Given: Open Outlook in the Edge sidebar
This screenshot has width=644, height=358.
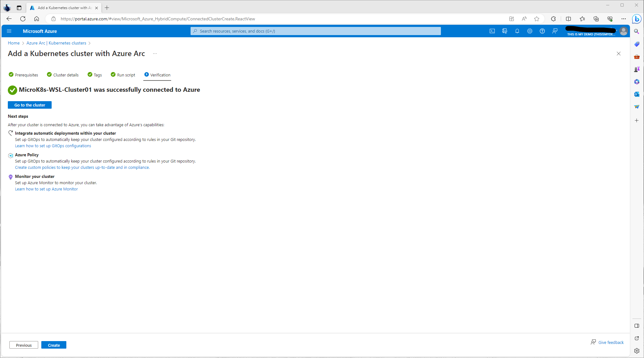Looking at the screenshot, I should coord(636,94).
